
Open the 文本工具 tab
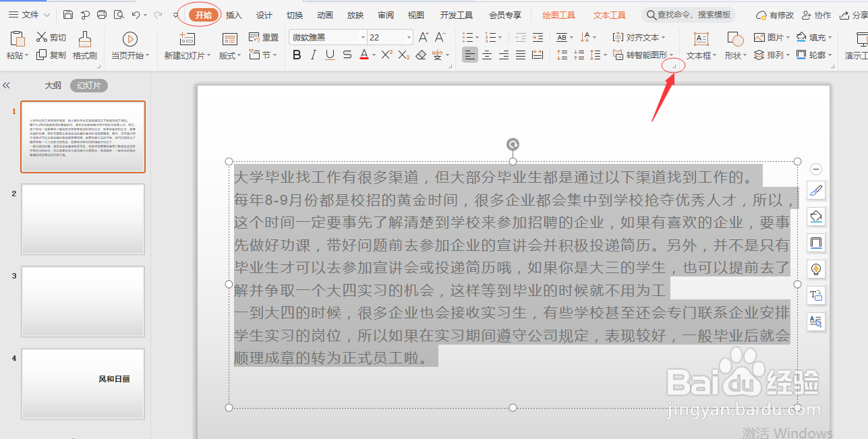point(610,15)
